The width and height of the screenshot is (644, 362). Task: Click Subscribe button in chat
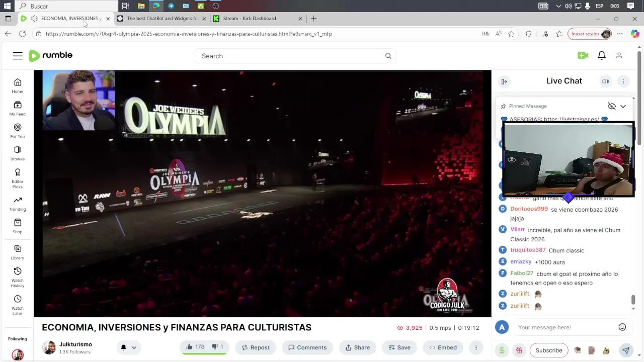pyautogui.click(x=549, y=350)
